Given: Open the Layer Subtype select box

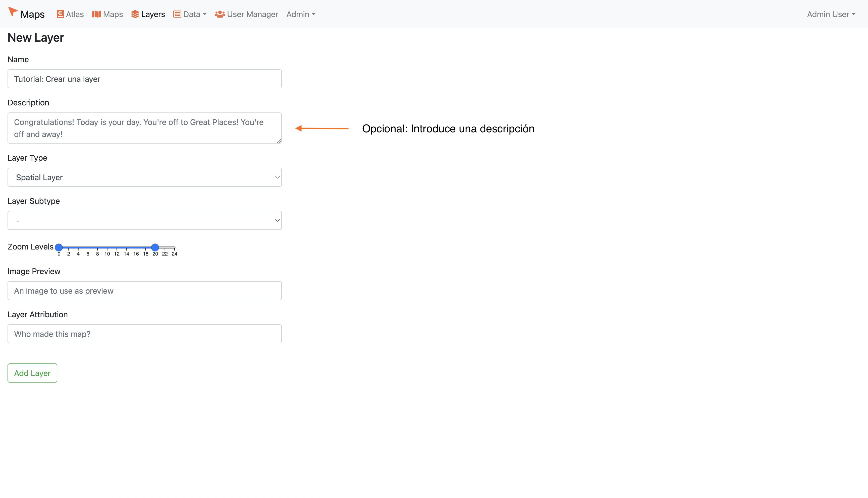Looking at the screenshot, I should tap(144, 220).
